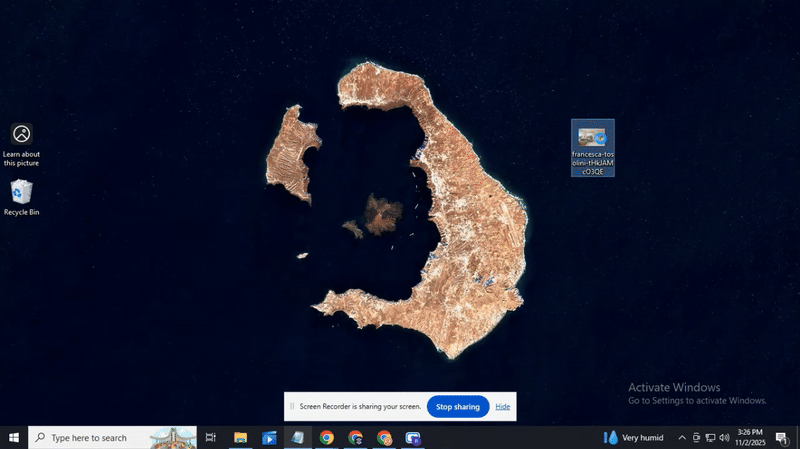Image resolution: width=800 pixels, height=449 pixels.
Task: Open network settings from the tray icon
Action: [x=710, y=438]
